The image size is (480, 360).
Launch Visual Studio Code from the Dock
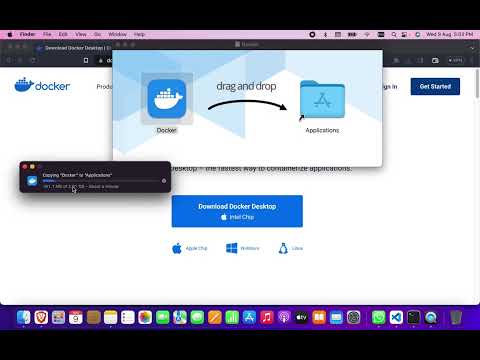coord(396,317)
